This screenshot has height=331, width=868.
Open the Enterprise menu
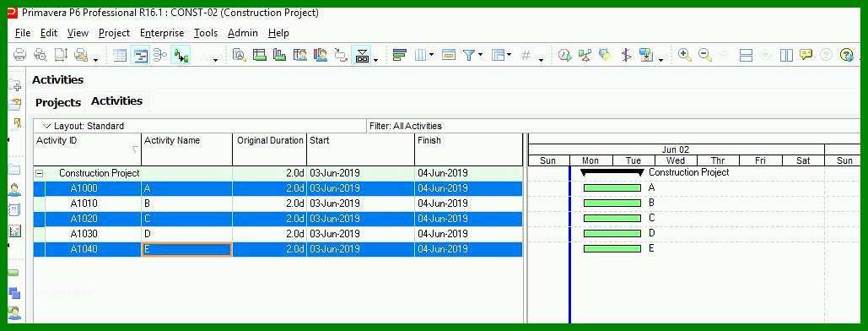[162, 33]
